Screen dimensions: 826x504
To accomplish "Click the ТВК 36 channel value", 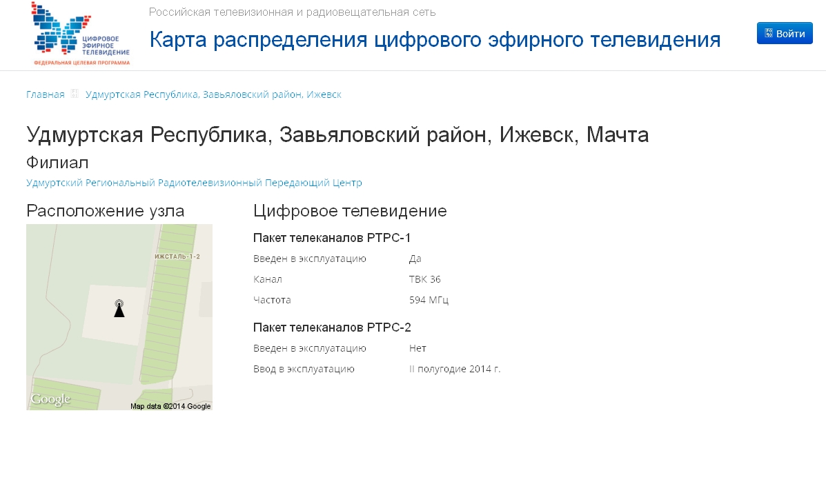I will [x=424, y=279].
